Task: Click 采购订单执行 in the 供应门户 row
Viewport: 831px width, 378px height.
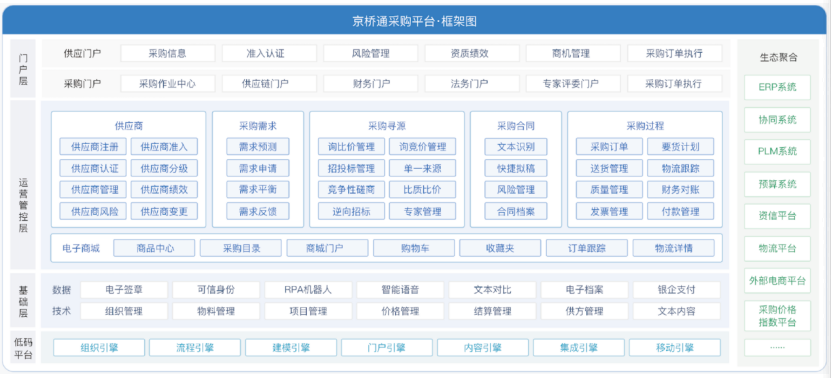Action: click(674, 53)
